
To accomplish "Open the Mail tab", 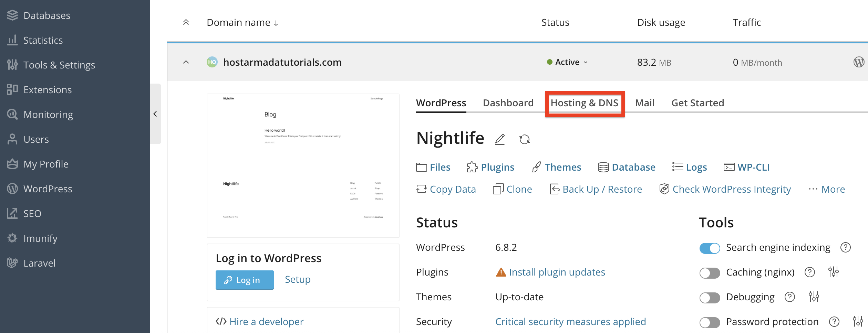I will pyautogui.click(x=644, y=103).
